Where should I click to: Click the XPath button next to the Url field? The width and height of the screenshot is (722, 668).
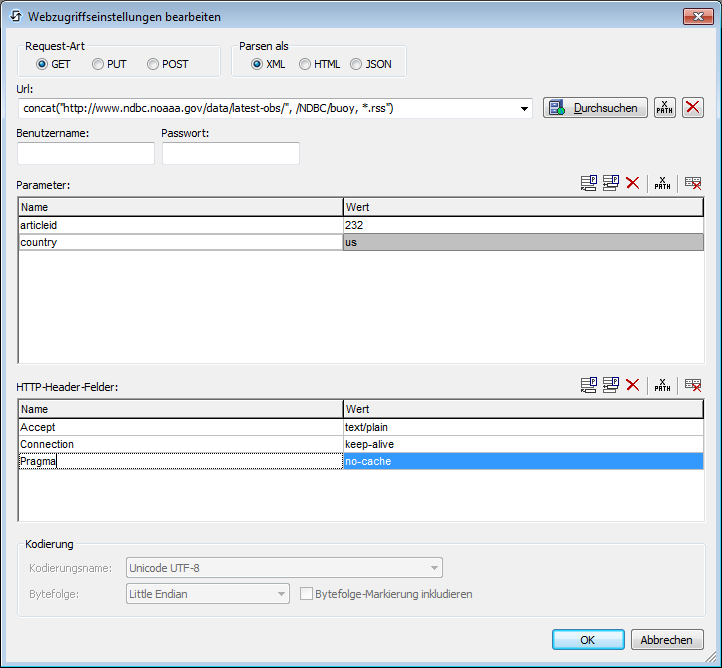[x=664, y=108]
